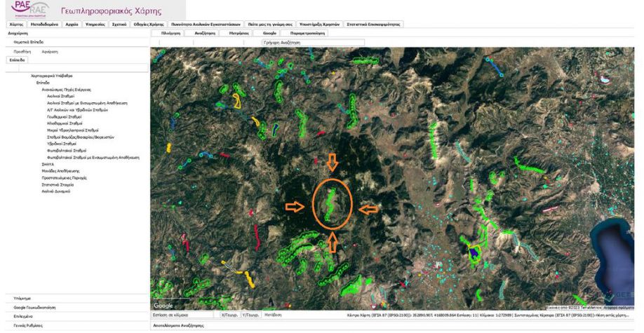
Task: Click the Google logo on the map
Action: [x=163, y=306]
